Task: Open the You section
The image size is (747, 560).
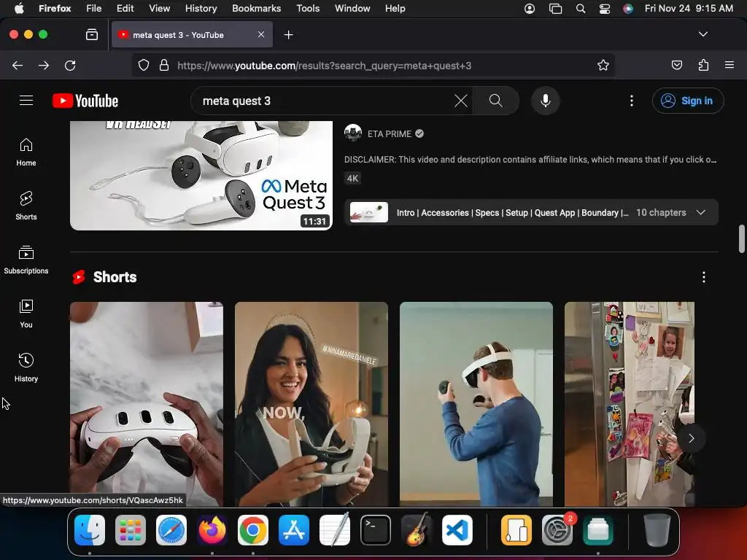Action: click(26, 314)
